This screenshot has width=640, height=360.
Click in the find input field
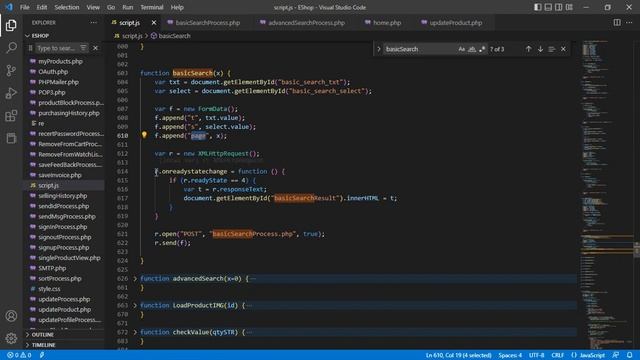pos(419,49)
